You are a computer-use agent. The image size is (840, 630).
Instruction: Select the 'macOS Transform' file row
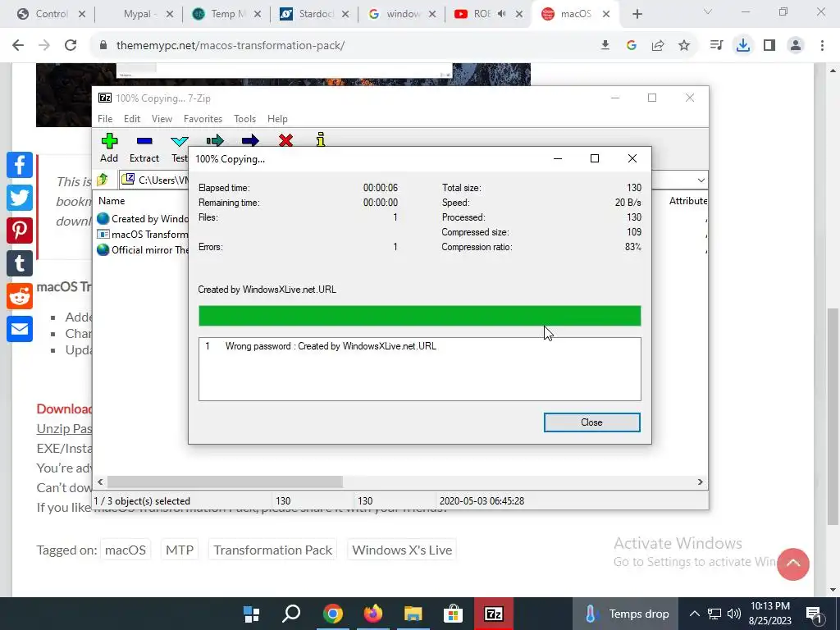pos(143,234)
